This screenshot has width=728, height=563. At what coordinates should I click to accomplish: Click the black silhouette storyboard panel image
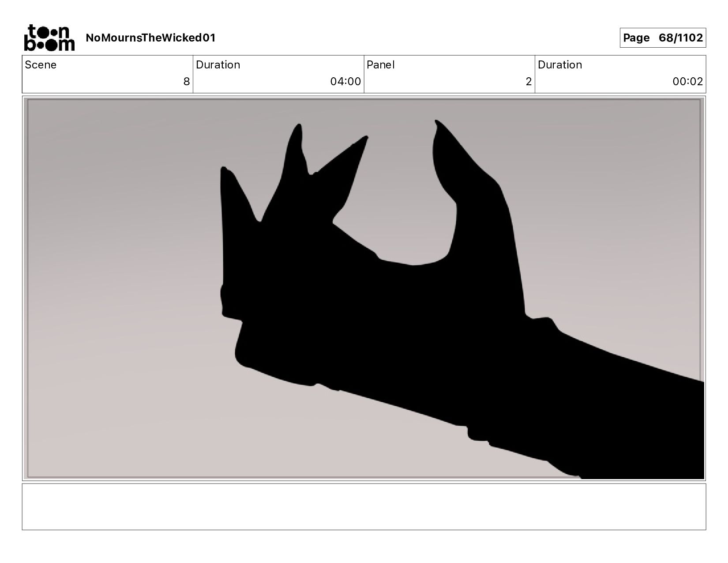point(364,288)
